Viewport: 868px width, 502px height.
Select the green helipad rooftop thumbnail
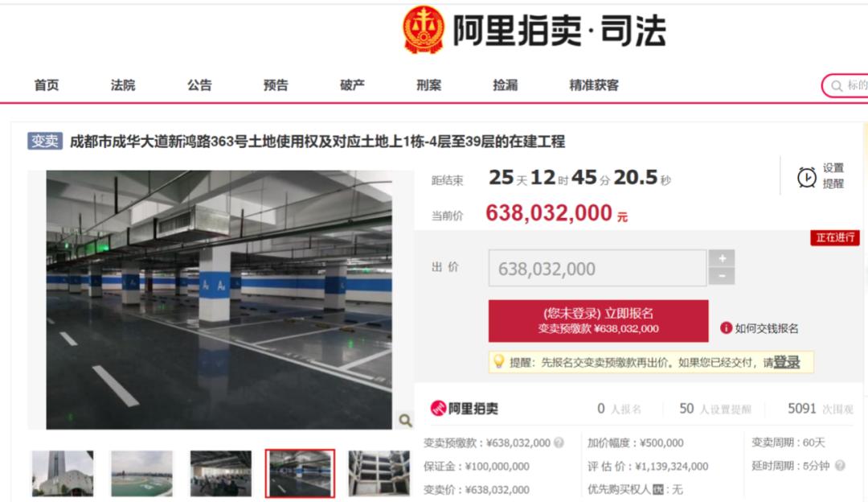[x=141, y=473]
